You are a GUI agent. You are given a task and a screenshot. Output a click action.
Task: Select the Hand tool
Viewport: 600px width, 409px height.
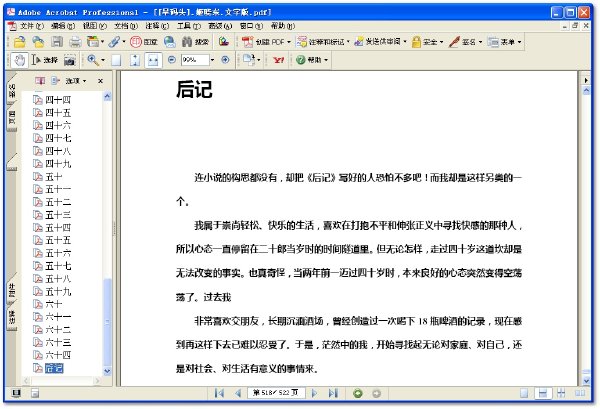19,60
